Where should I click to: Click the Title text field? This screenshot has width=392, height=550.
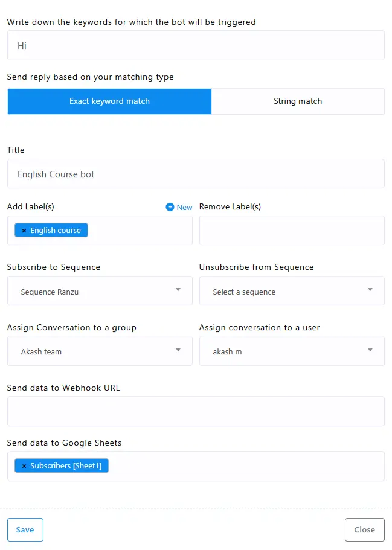196,174
